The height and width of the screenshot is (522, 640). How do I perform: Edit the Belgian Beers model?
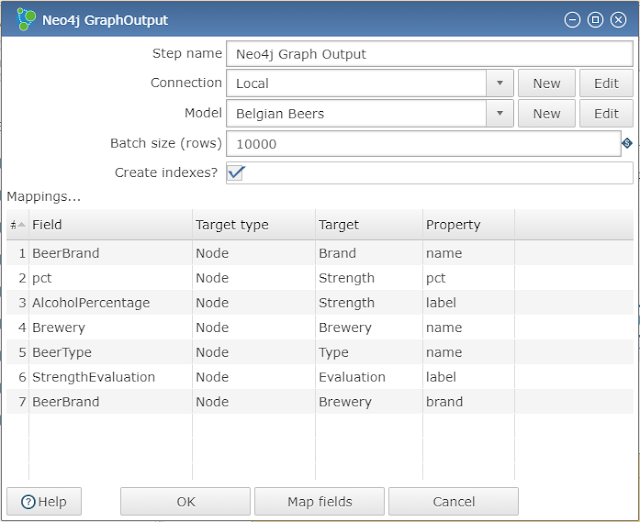point(606,114)
